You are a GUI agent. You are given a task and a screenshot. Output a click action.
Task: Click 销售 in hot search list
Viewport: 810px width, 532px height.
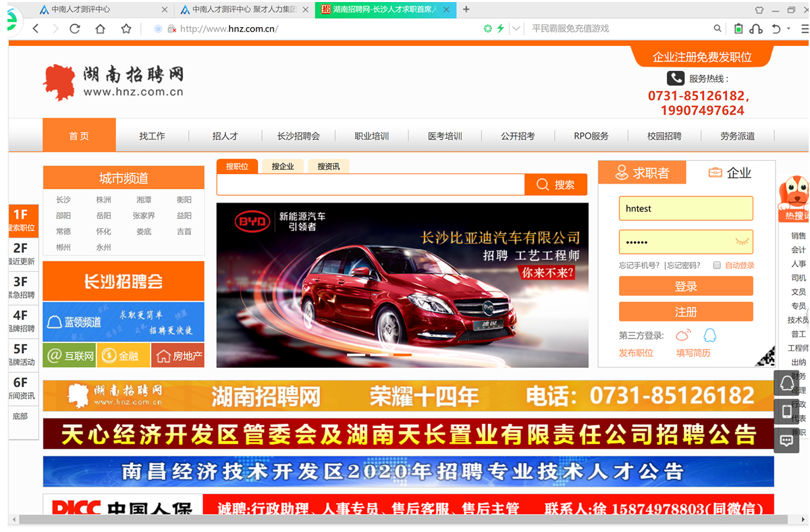799,236
